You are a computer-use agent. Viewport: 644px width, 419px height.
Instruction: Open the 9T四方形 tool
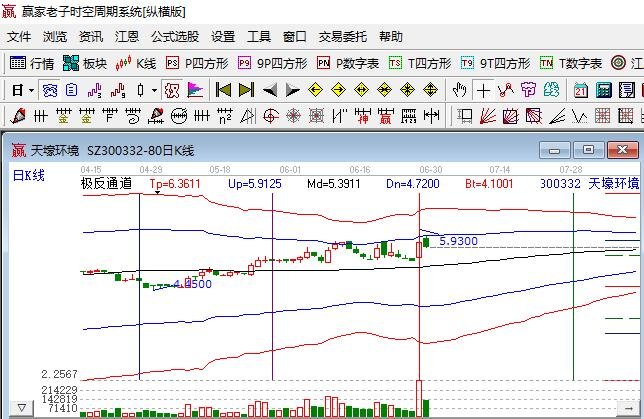(496, 63)
